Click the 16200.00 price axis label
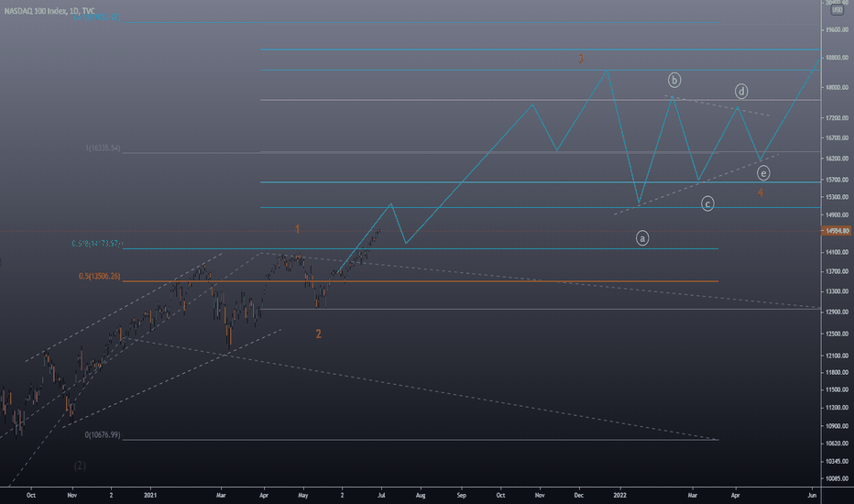Screen dimensions: 854x504 (x=838, y=159)
